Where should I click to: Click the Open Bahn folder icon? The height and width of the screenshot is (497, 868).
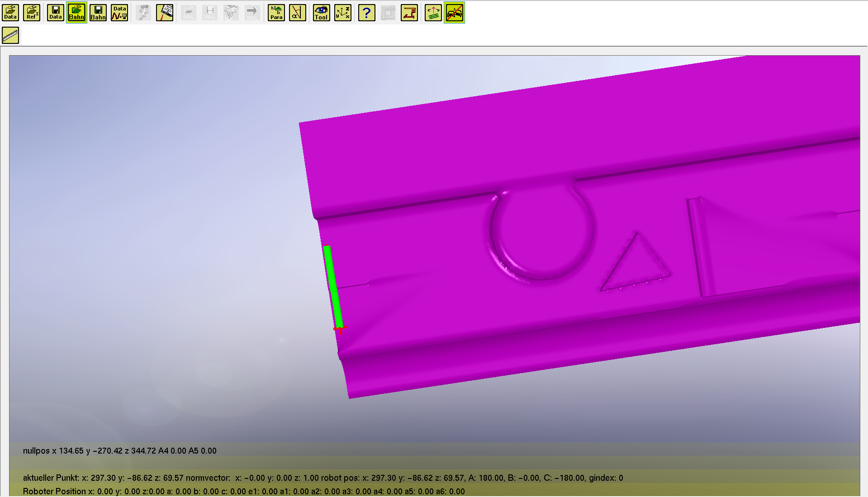tap(76, 13)
